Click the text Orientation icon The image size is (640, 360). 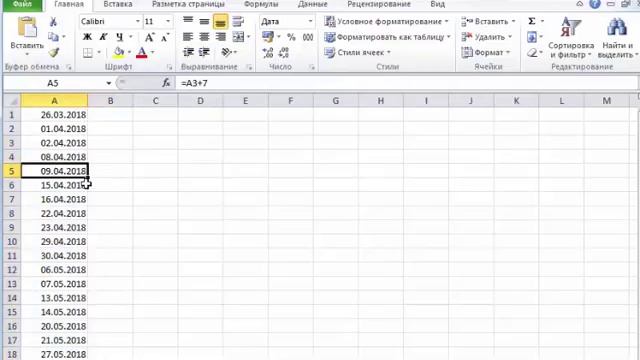pyautogui.click(x=227, y=52)
